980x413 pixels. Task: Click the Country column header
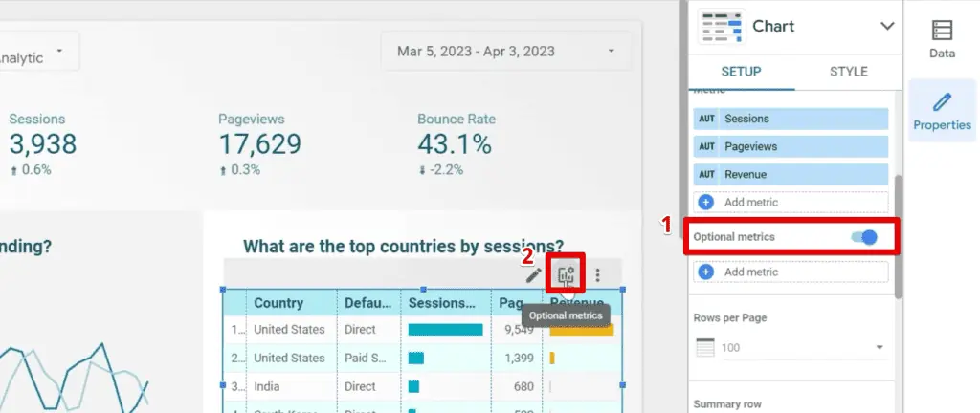pyautogui.click(x=278, y=303)
